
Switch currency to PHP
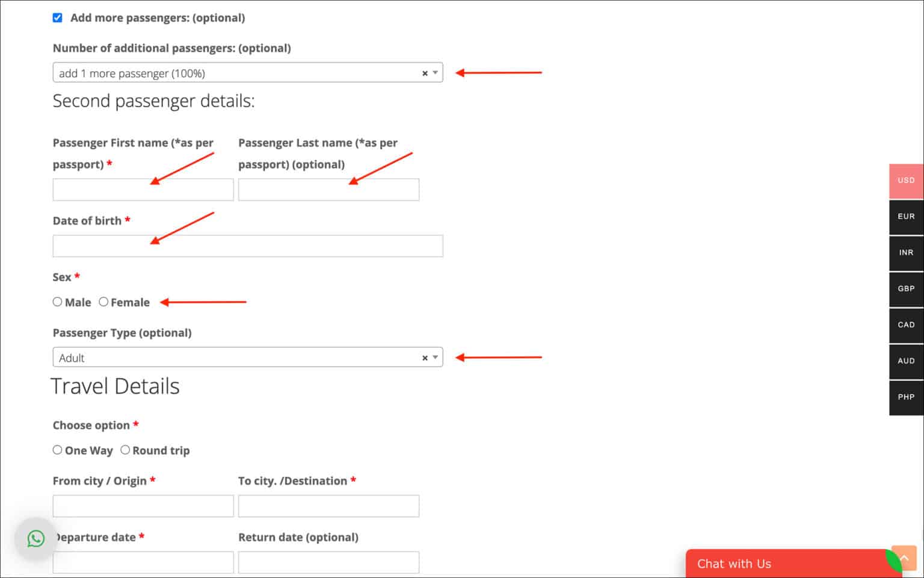click(906, 397)
